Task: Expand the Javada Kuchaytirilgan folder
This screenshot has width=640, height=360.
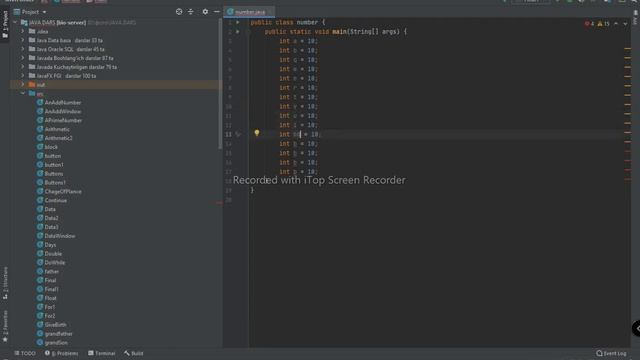Action: click(23, 67)
